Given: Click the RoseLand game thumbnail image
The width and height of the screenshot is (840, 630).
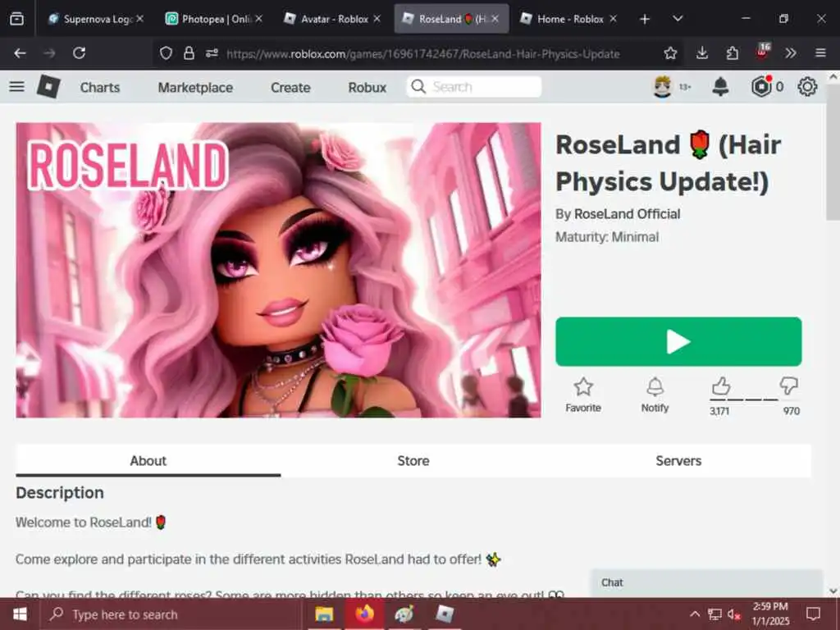Looking at the screenshot, I should [278, 270].
